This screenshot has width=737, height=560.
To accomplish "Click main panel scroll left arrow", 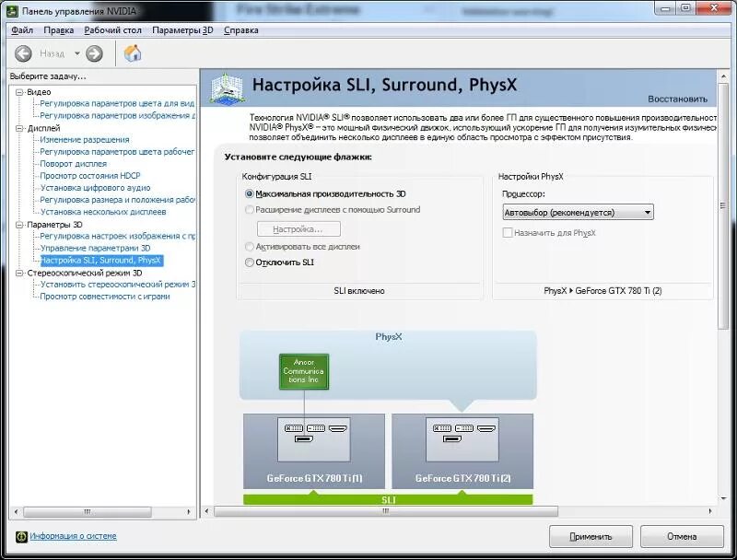I will 207,511.
